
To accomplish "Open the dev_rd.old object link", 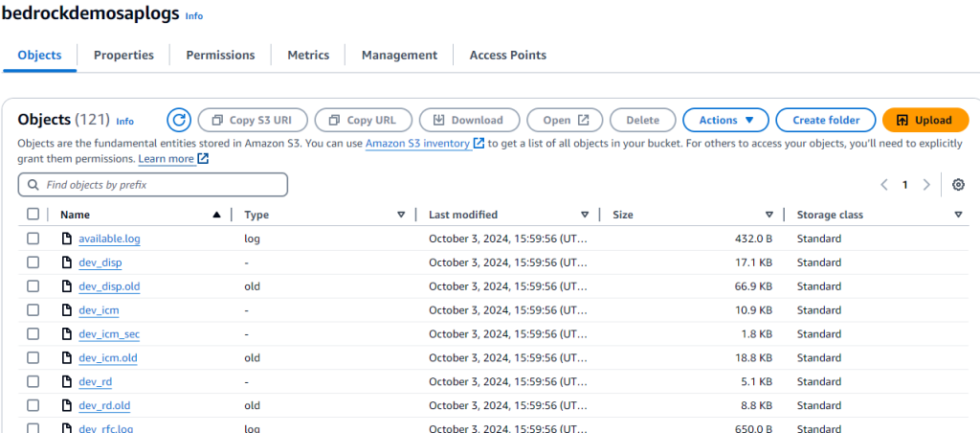I will pos(104,405).
